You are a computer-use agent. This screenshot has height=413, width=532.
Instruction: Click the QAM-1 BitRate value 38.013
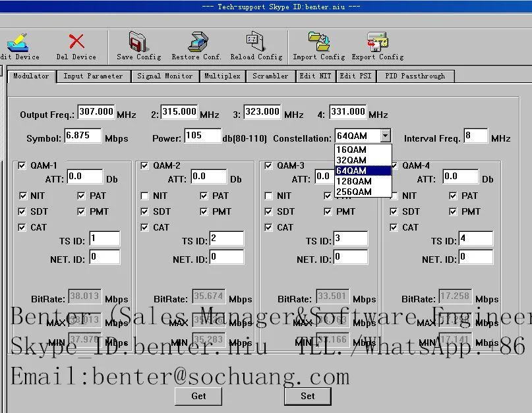(85, 296)
